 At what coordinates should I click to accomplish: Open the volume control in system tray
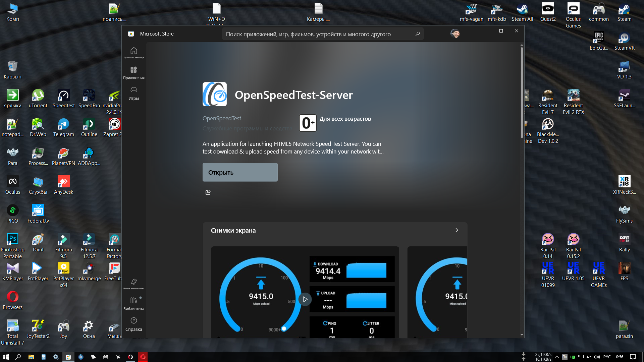597,357
